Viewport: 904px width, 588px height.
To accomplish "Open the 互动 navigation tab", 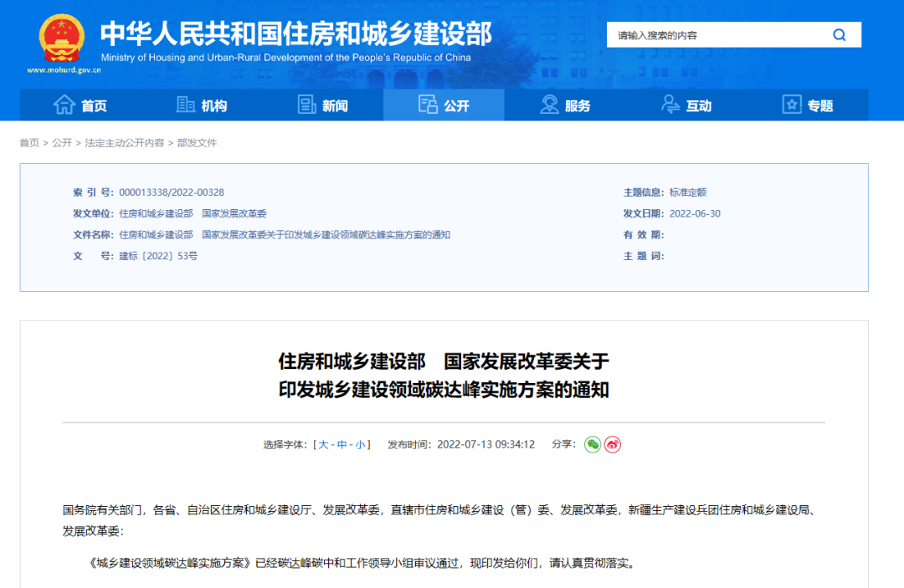I will (x=686, y=105).
